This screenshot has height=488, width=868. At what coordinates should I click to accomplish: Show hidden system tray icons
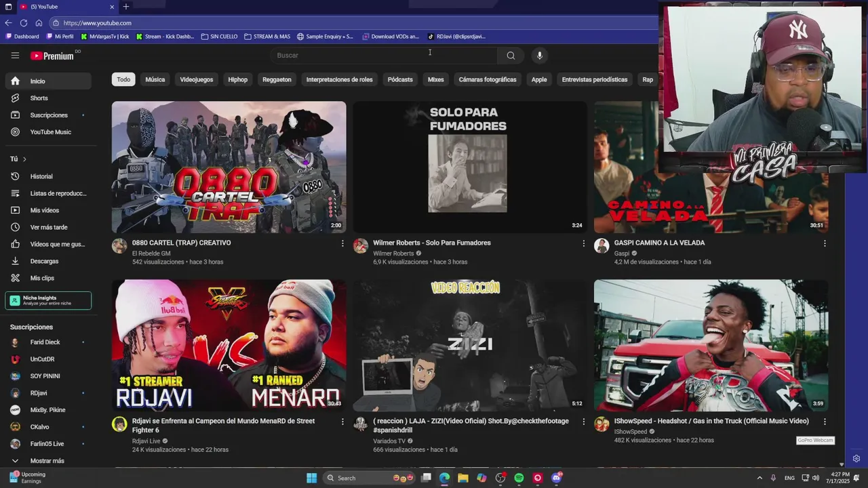pyautogui.click(x=759, y=478)
